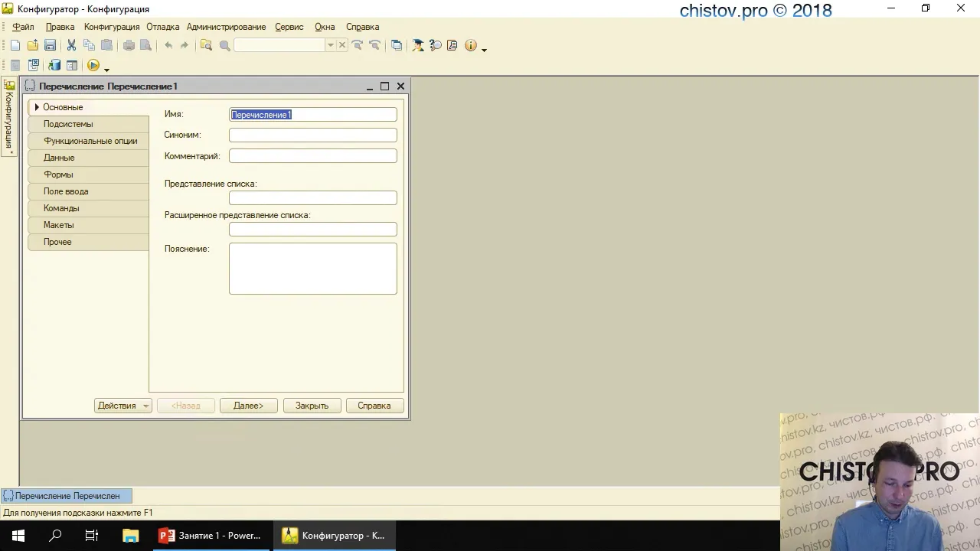Click the Open file toolbar icon
The image size is (980, 551).
[x=33, y=45]
